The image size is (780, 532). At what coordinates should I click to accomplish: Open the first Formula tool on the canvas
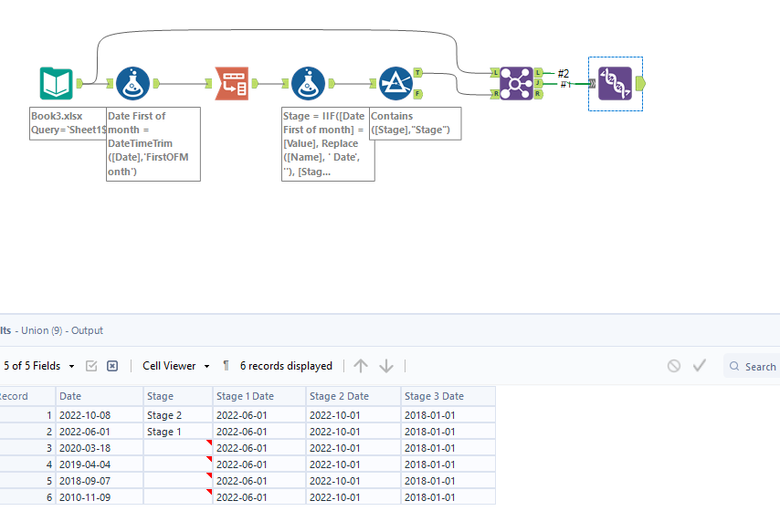click(133, 81)
